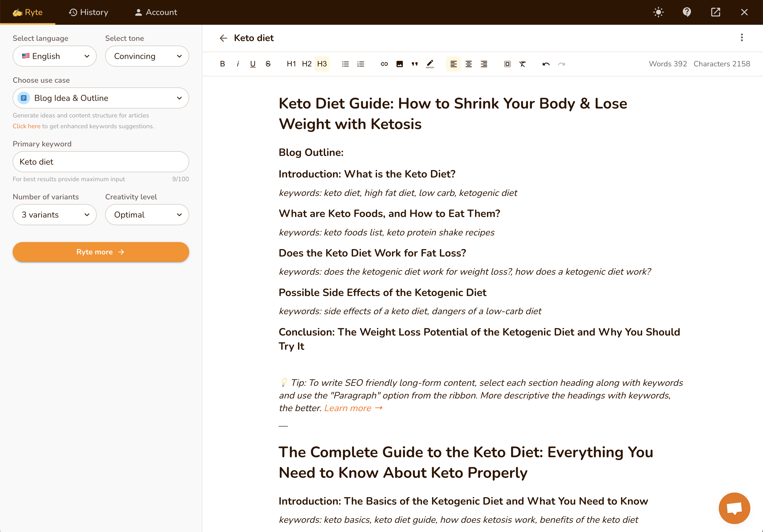Open the History tab
The width and height of the screenshot is (763, 532).
click(x=89, y=12)
